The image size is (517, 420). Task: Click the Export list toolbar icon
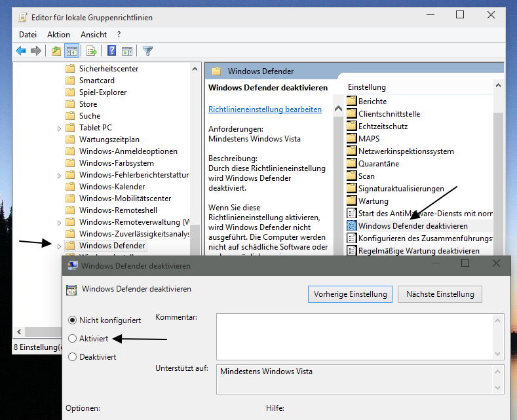tap(91, 51)
